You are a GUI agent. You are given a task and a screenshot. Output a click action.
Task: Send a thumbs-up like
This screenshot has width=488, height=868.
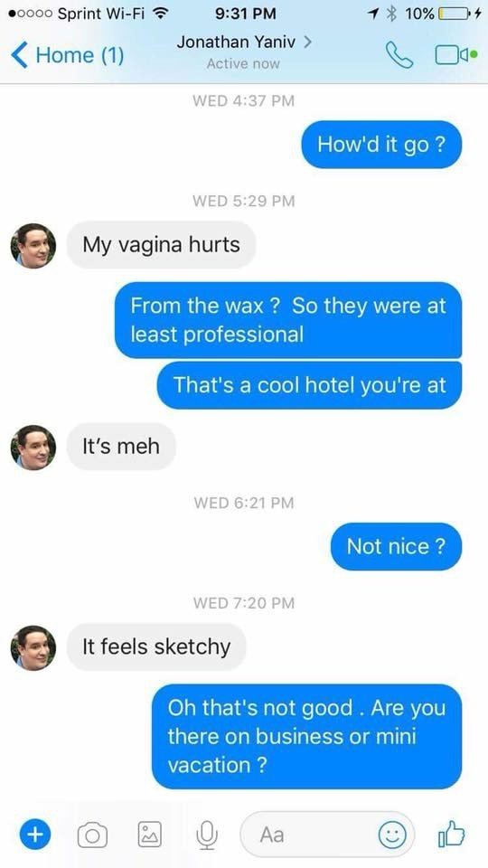[452, 833]
